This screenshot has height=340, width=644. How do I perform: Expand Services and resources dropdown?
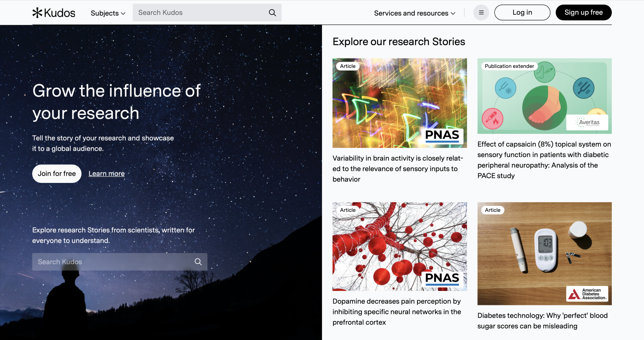coord(415,13)
